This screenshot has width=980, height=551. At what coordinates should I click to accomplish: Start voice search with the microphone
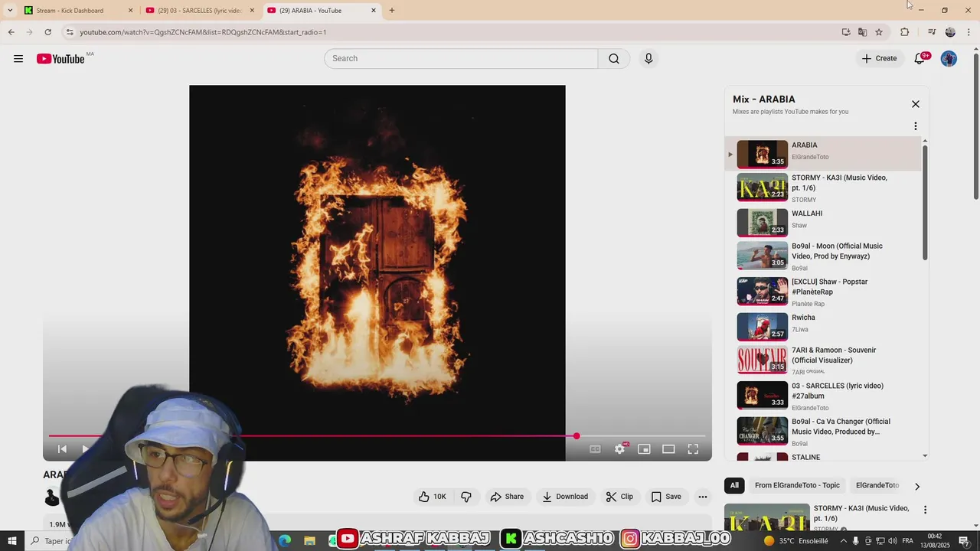(x=648, y=59)
